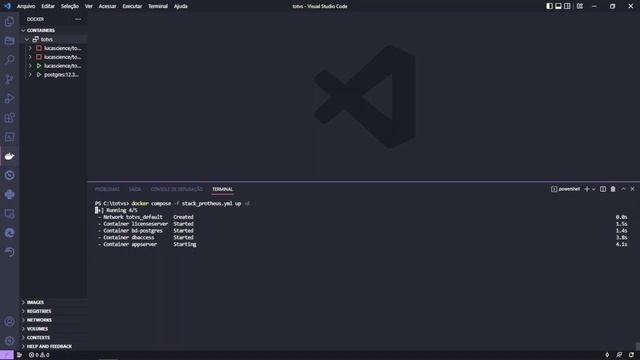The height and width of the screenshot is (360, 640).
Task: Toggle secondary side bar layout icon
Action: point(567,6)
